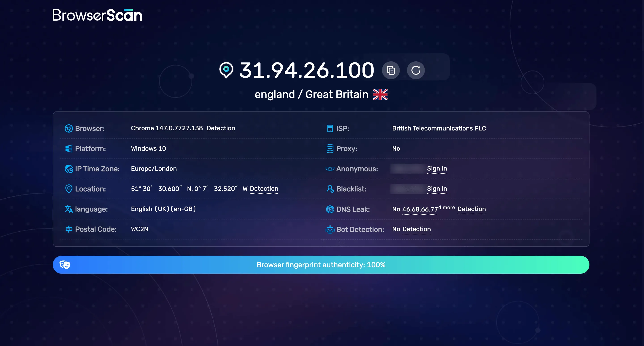
Task: Click the pin icon in the Location row
Action: (x=69, y=189)
